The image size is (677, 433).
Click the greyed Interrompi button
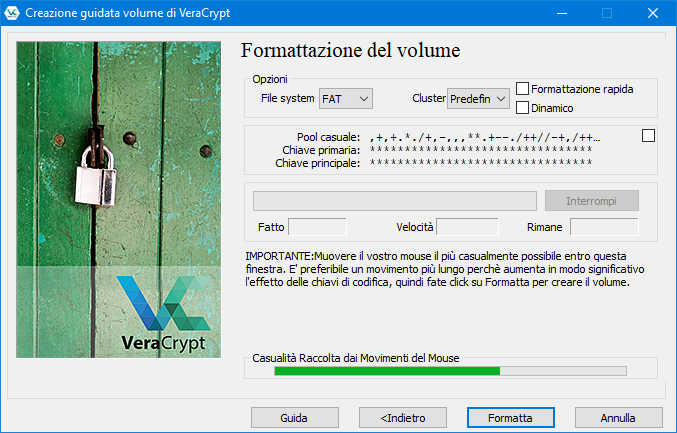coord(592,201)
